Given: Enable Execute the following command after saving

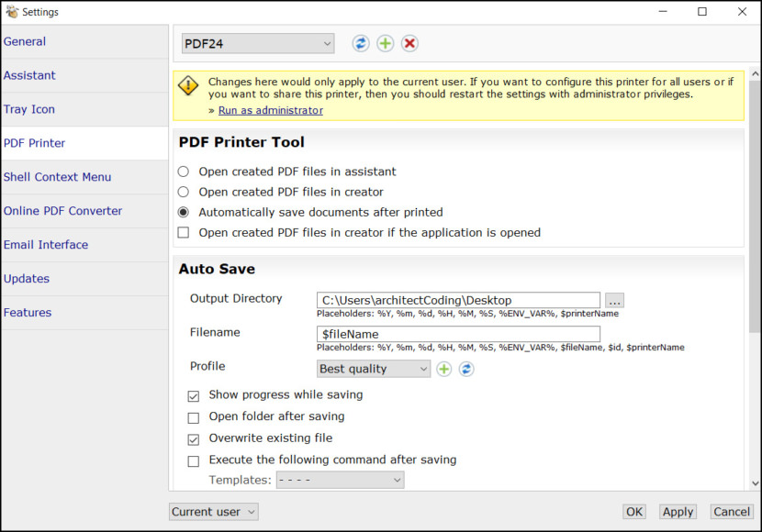Looking at the screenshot, I should pos(194,460).
